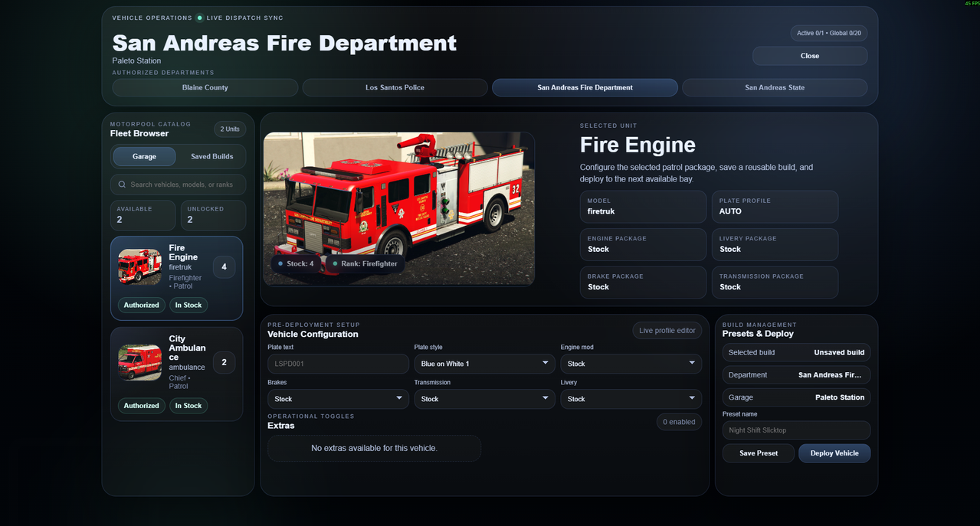Select the City Ambulance thumbnail in fleet list
This screenshot has width=980, height=526.
(139, 362)
